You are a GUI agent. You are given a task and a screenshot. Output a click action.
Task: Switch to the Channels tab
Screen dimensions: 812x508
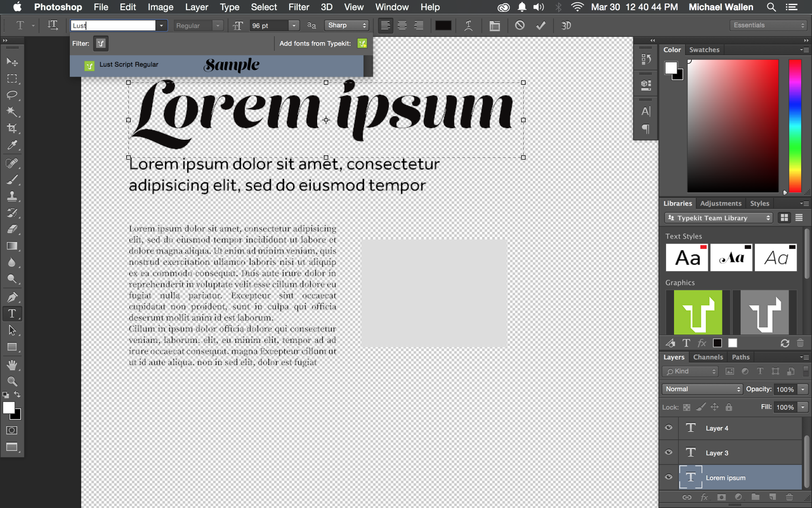coord(708,357)
